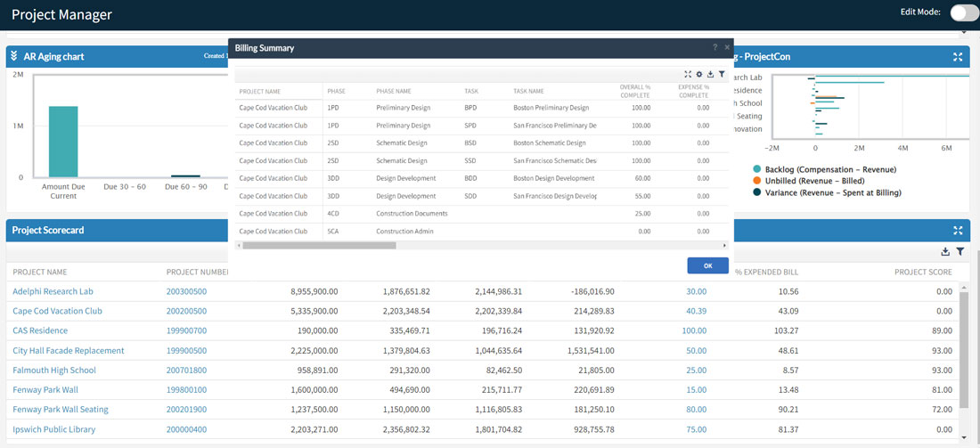Expand Billing Summary grid to fullscreen
980x448 pixels.
coord(688,75)
